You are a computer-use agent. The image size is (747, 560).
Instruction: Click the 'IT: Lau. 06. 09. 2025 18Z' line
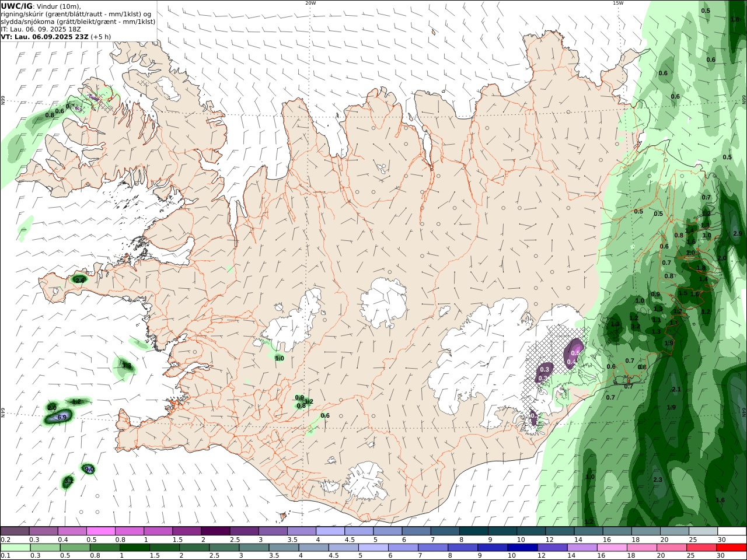41,29
